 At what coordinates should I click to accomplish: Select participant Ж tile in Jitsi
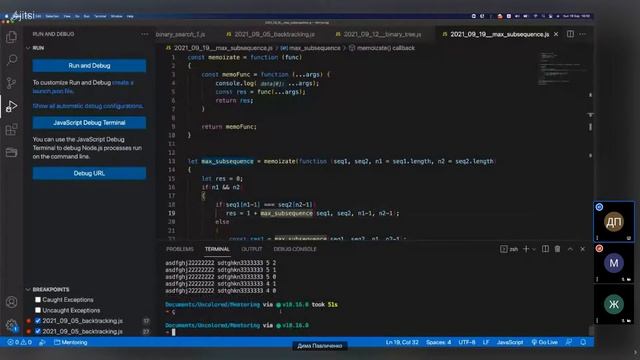click(613, 304)
